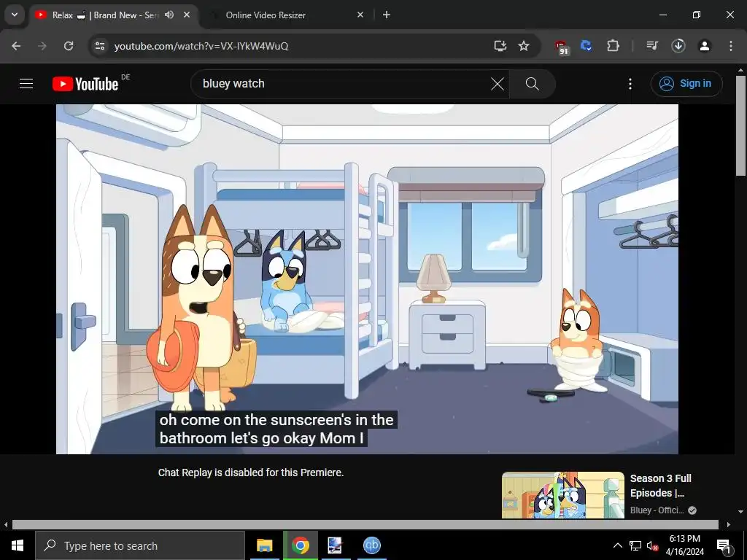Close the Online Video Resizer tab
This screenshot has width=747, height=560.
point(360,15)
